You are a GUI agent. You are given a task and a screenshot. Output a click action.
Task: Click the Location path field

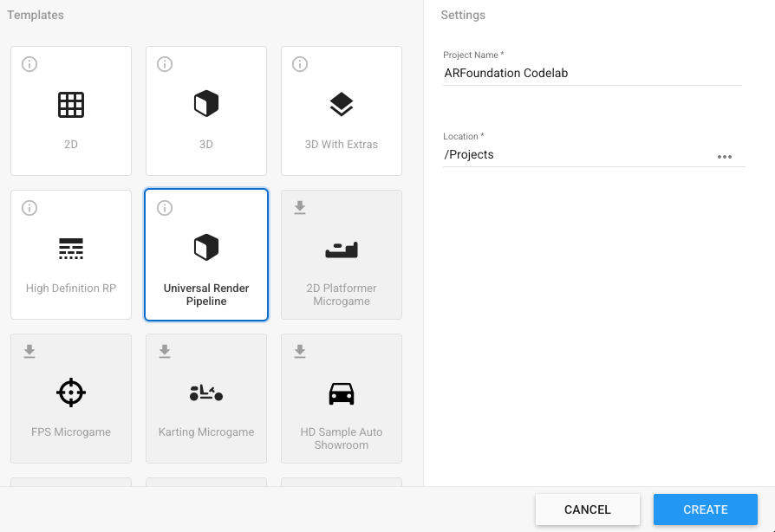(x=576, y=155)
